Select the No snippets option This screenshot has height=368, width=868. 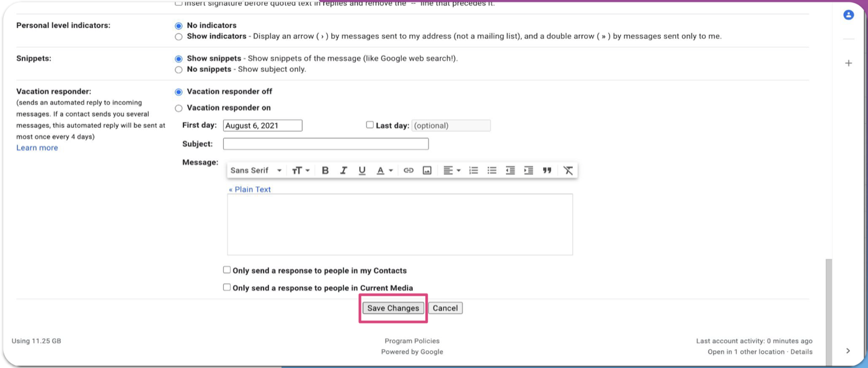(x=179, y=70)
